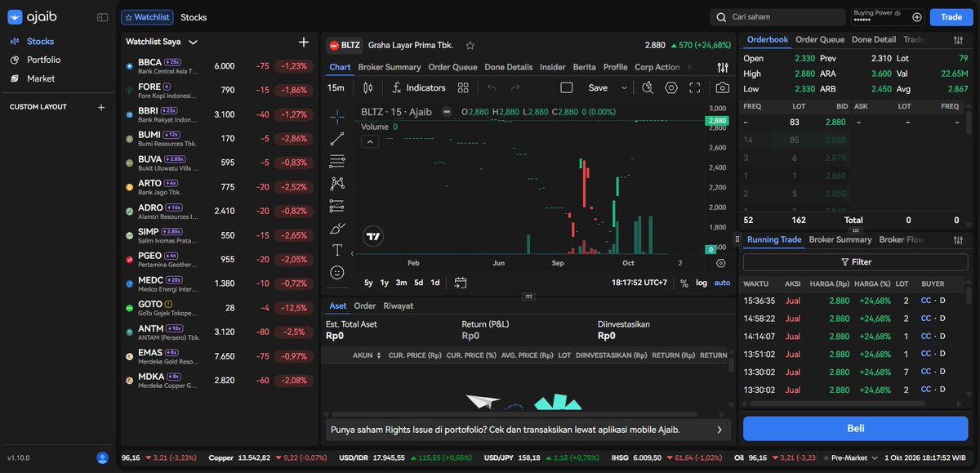Open the top Order Queue tab beside Orderbook
The height and width of the screenshot is (473, 980).
pos(820,39)
